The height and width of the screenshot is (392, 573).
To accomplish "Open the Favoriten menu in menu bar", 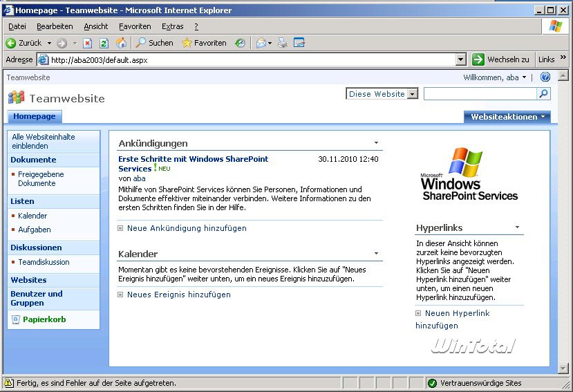I will pos(135,26).
